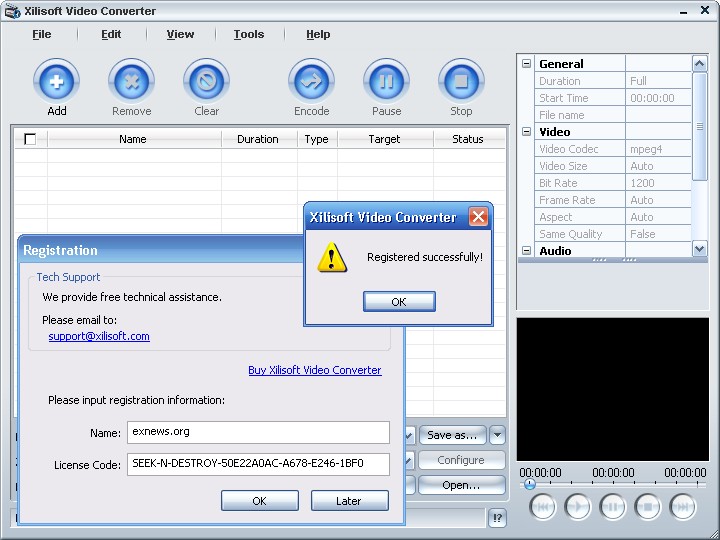Click the properties panel scroll down arrow
This screenshot has height=540, width=720.
point(699,249)
